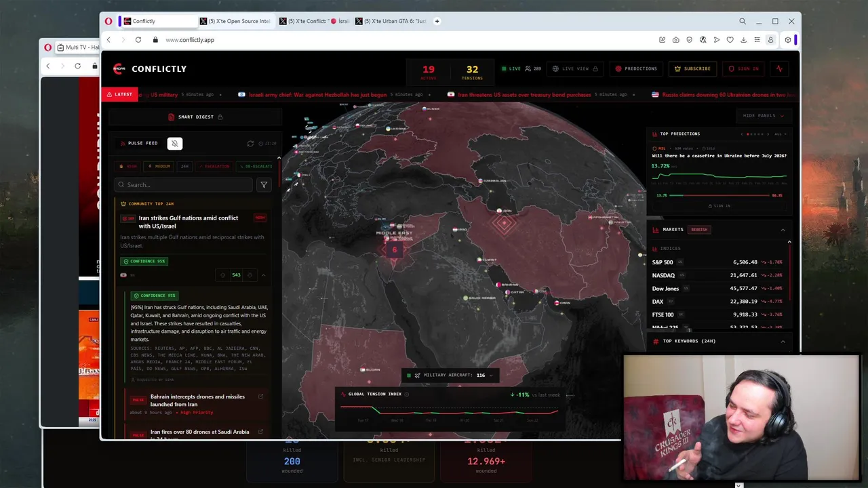Open the browser downloads icon
The width and height of the screenshot is (868, 488).
point(743,40)
